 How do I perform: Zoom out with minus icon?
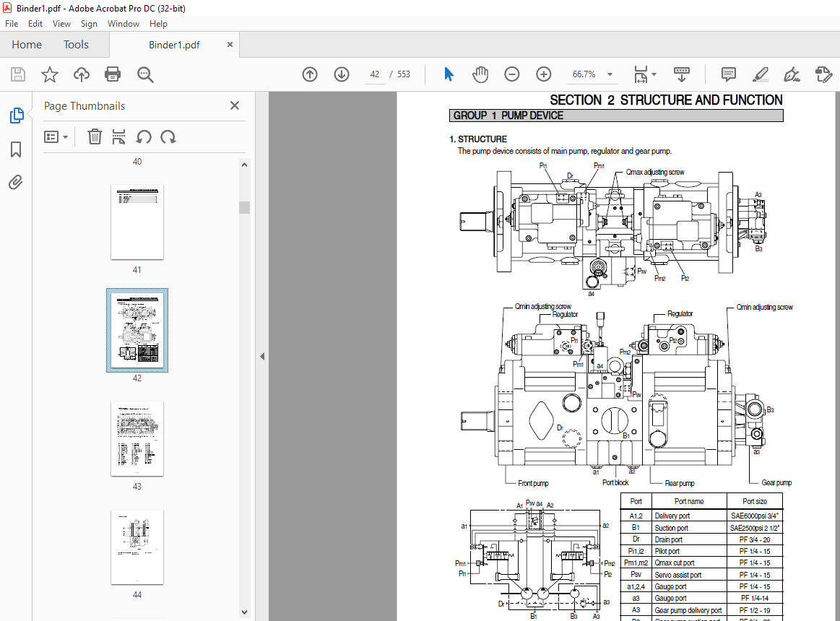click(x=511, y=74)
